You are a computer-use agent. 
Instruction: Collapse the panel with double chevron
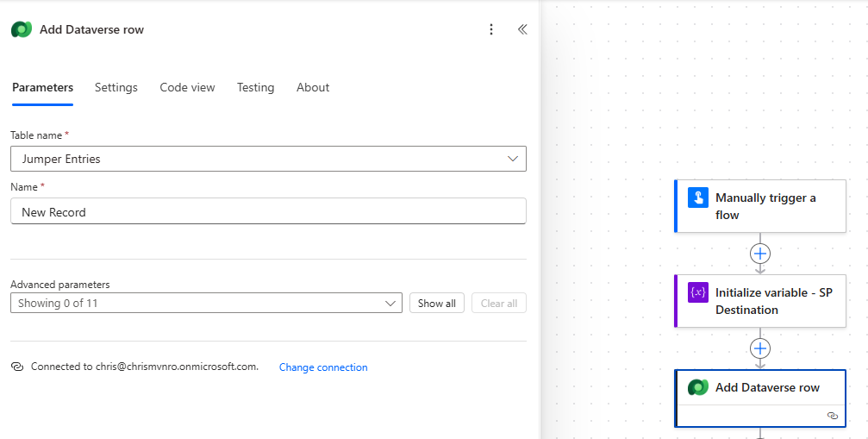522,29
